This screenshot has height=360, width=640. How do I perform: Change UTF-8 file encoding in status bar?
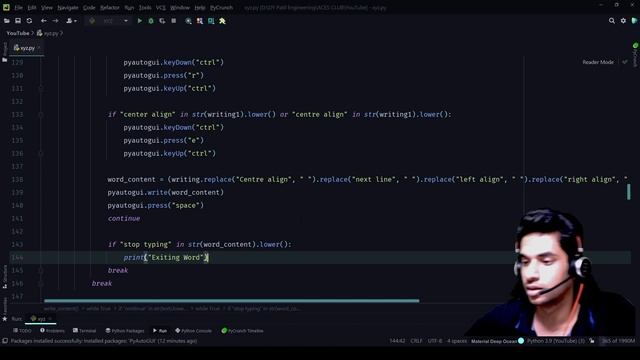[x=435, y=341]
